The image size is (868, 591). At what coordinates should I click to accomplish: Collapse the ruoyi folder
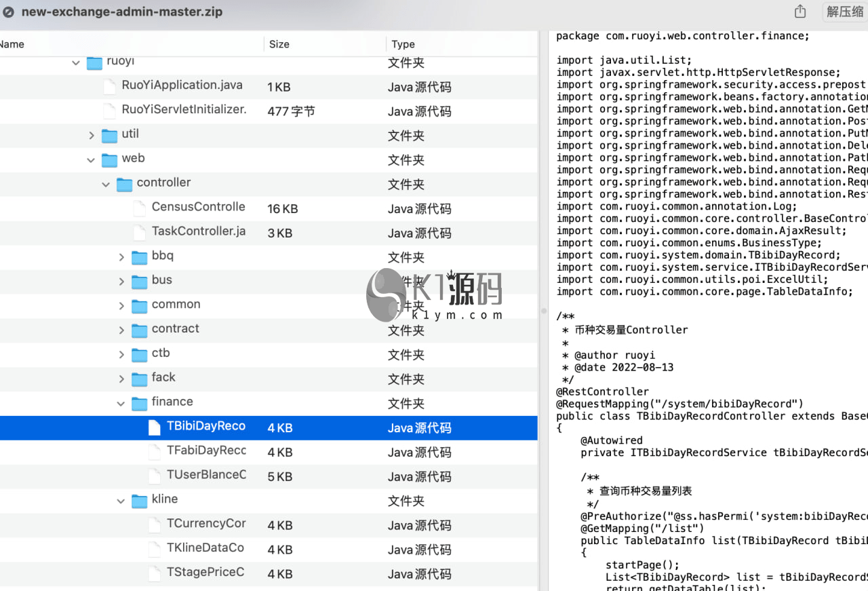[76, 62]
